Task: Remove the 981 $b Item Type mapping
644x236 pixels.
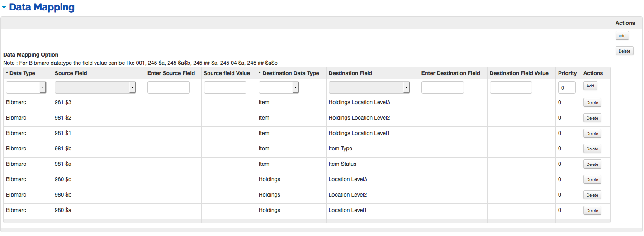Action: [x=592, y=149]
